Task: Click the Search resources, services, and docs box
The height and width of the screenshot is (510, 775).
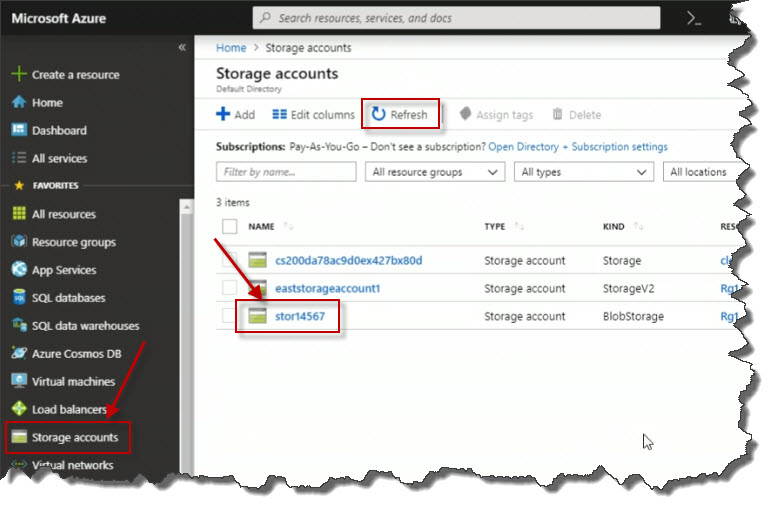Action: coord(456,18)
